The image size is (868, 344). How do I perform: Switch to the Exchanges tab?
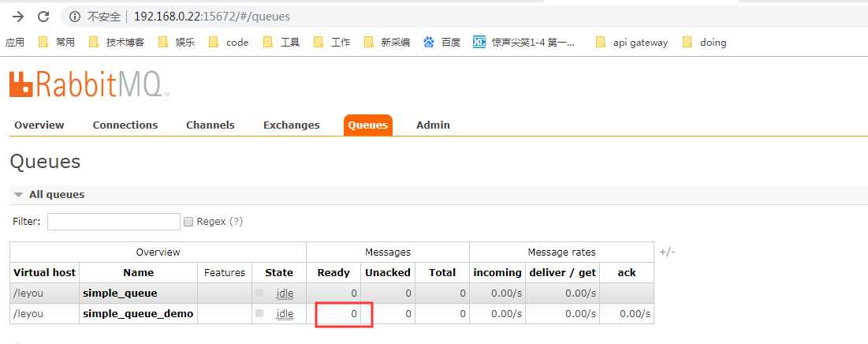click(x=292, y=125)
